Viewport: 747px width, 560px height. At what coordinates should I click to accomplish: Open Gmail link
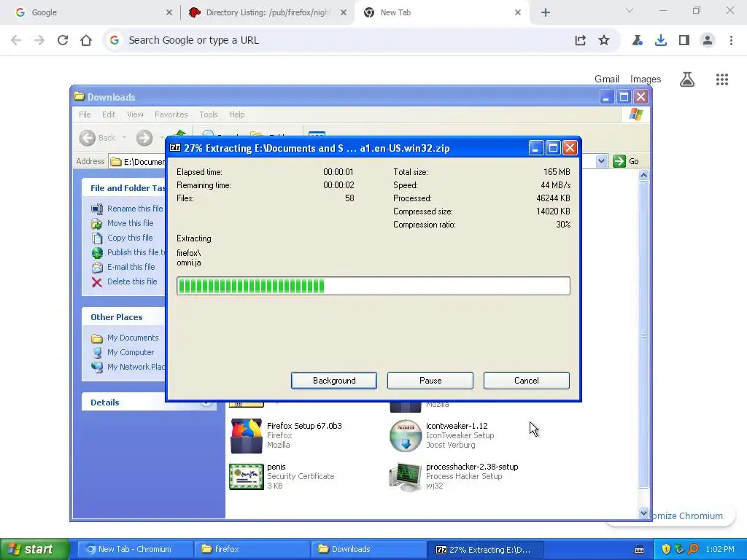[x=606, y=79]
